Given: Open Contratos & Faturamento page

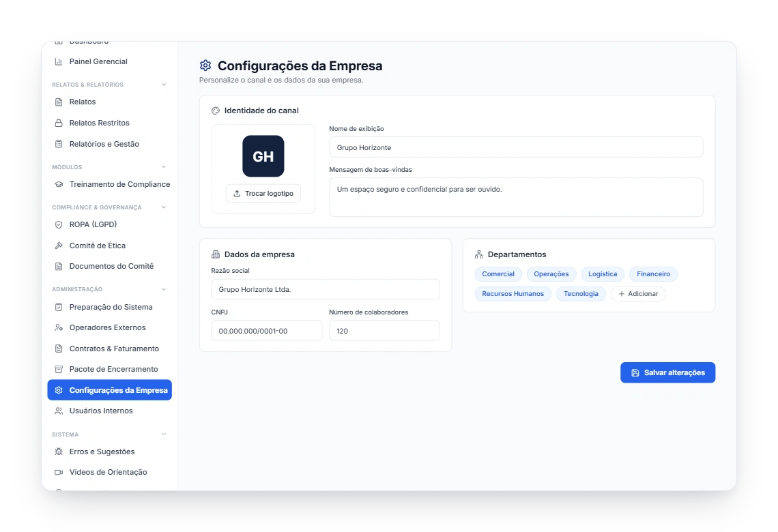Looking at the screenshot, I should (x=110, y=349).
